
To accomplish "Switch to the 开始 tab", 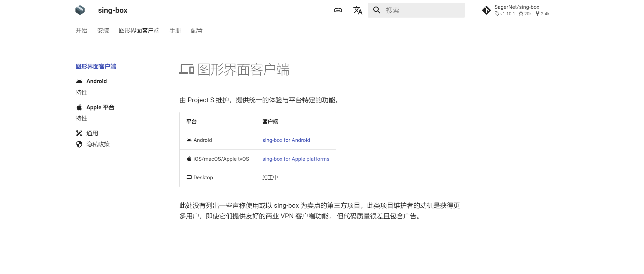I will pos(81,31).
